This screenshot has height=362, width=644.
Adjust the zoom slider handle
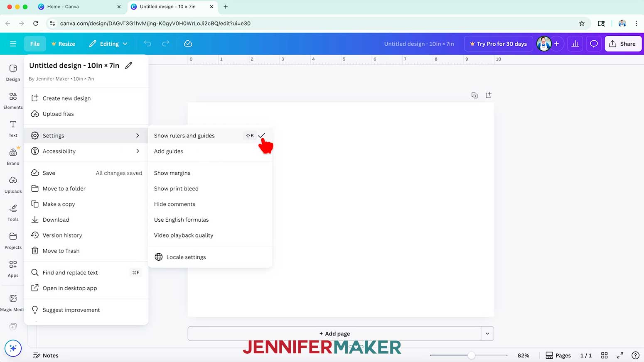(x=471, y=355)
